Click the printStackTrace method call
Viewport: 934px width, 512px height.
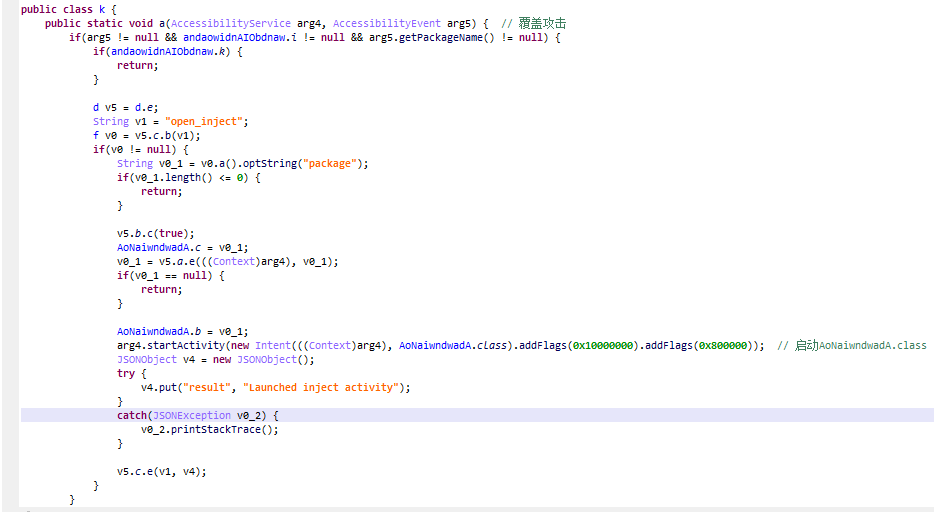[x=226, y=429]
